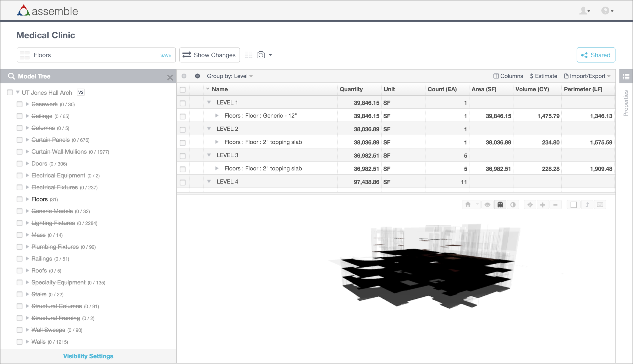Open the user account menu icon
The height and width of the screenshot is (364, 633).
click(585, 11)
